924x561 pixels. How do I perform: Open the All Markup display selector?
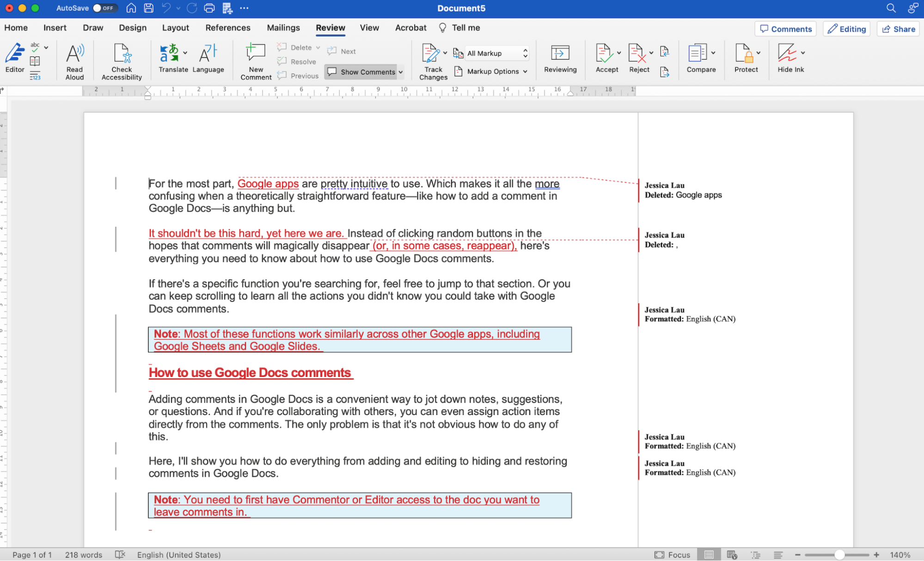click(497, 53)
